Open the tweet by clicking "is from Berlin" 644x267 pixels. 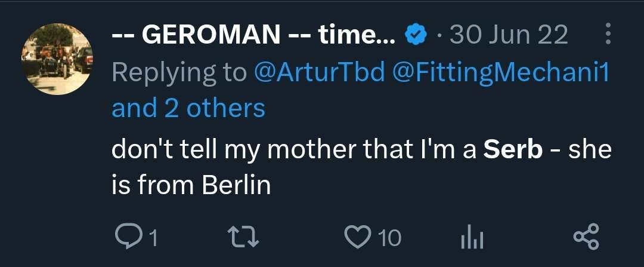click(191, 186)
